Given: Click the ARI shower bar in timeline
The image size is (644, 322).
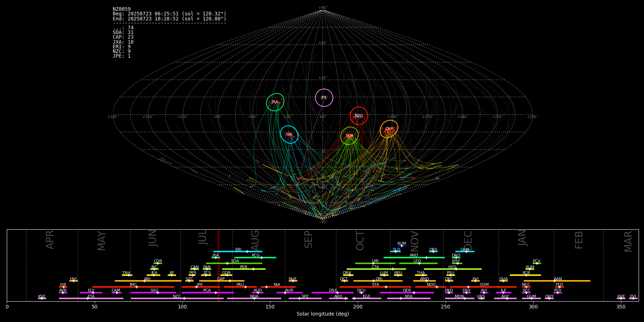Looking at the screenshot, I should [x=148, y=281].
